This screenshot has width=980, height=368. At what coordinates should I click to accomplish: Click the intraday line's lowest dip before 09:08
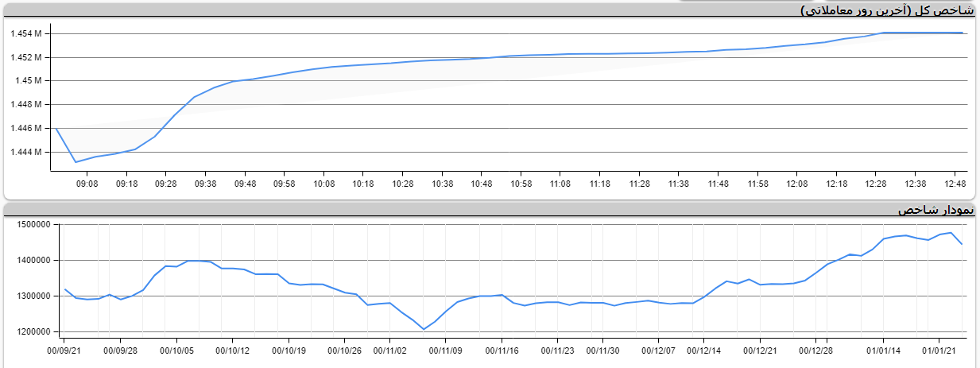pyautogui.click(x=76, y=162)
